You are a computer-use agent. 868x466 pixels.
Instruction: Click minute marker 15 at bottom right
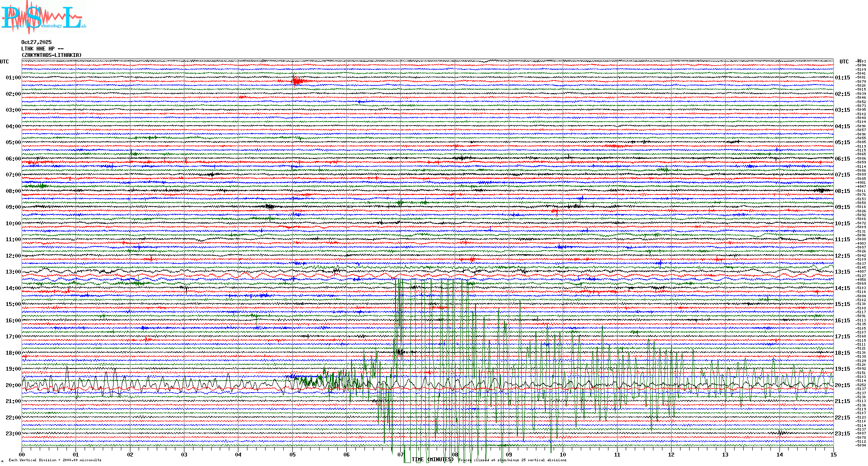[x=833, y=454]
